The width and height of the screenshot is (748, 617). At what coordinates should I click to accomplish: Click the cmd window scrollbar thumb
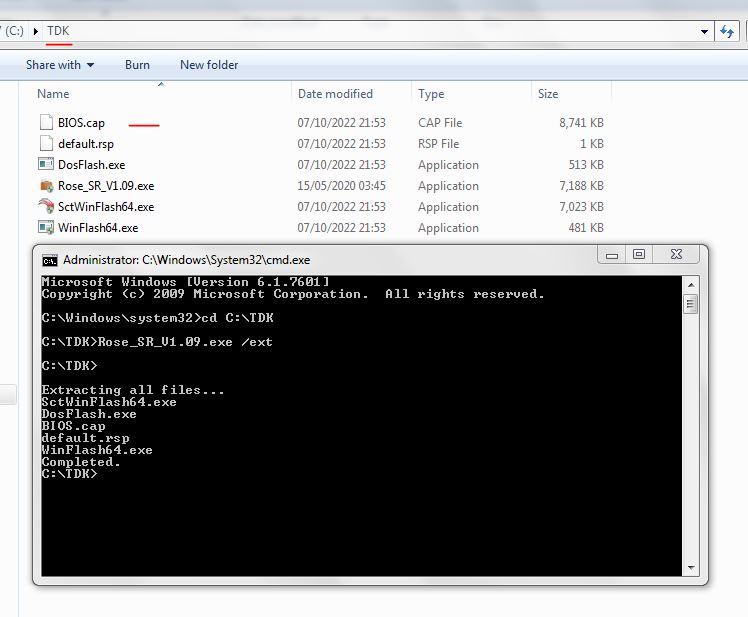click(x=690, y=304)
